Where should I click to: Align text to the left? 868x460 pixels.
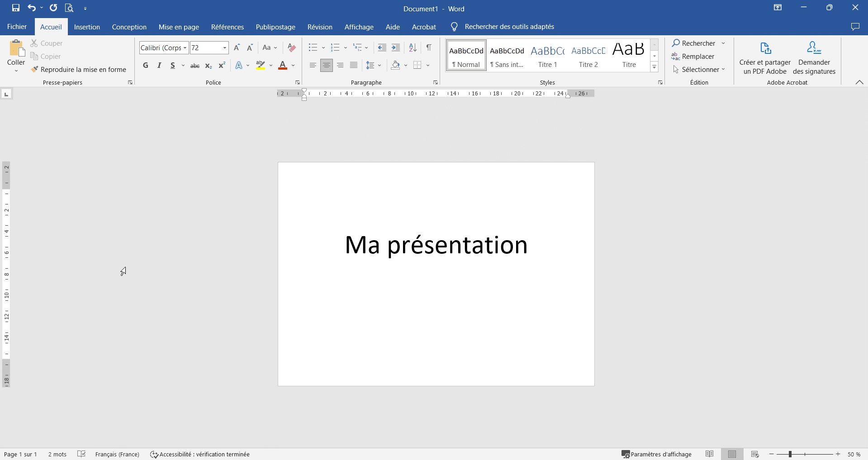tap(313, 66)
